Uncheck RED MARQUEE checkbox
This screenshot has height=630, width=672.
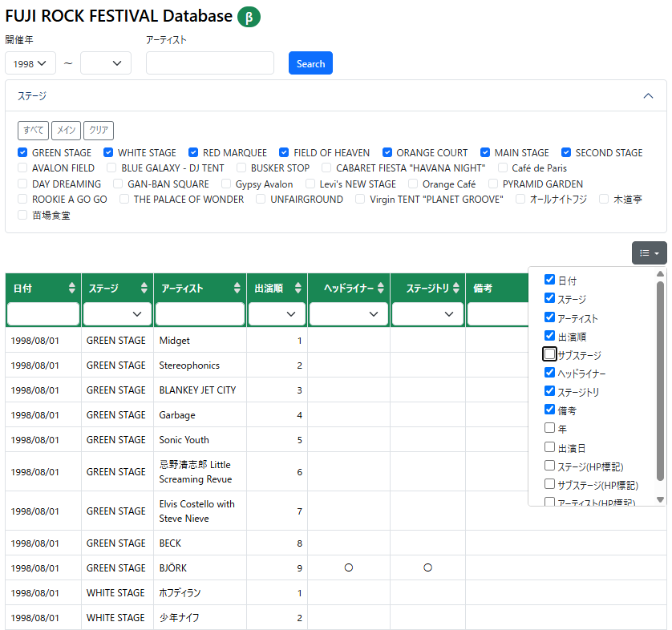coord(193,152)
